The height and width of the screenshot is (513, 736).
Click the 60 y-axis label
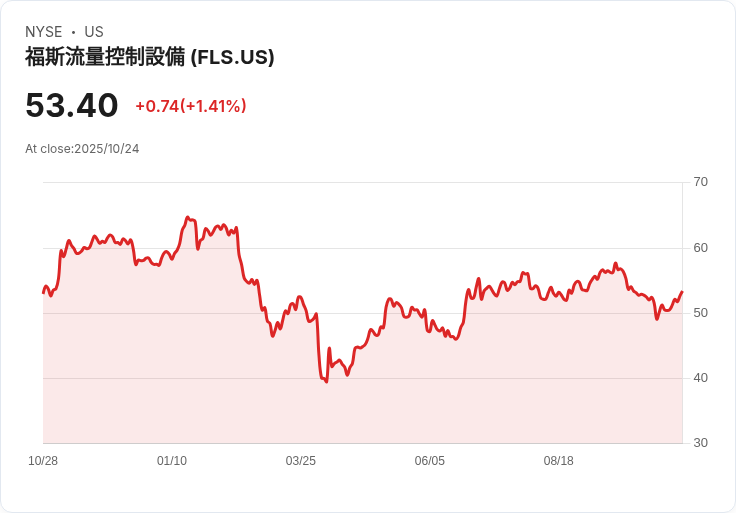(701, 248)
